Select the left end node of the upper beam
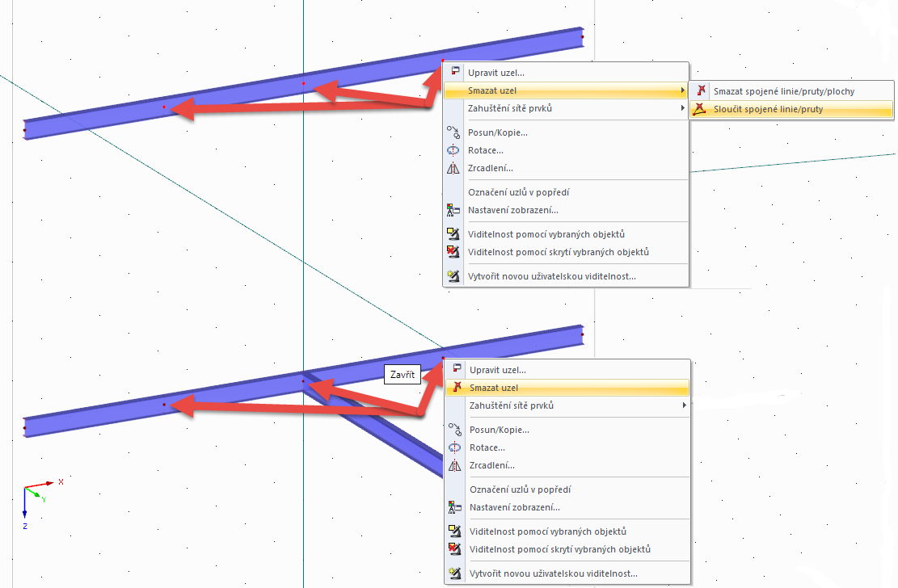This screenshot has height=588, width=898. click(x=24, y=130)
